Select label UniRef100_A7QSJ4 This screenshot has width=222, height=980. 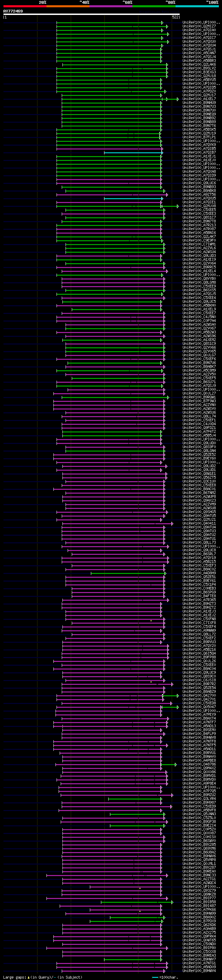(x=199, y=57)
